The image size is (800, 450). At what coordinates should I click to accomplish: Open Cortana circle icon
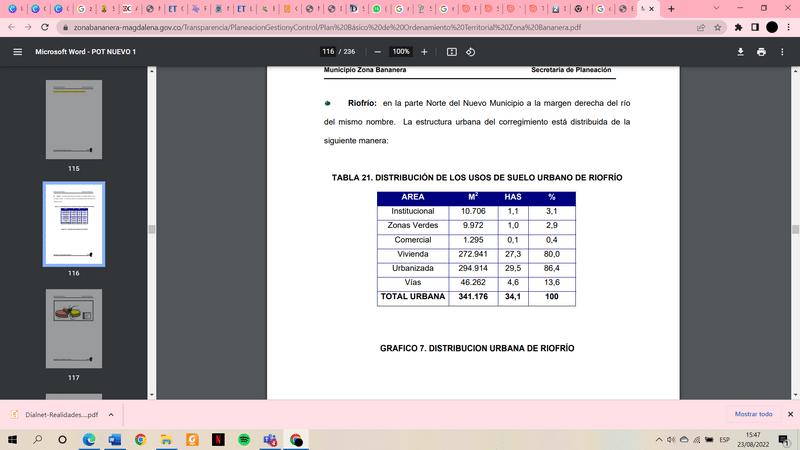click(x=62, y=439)
